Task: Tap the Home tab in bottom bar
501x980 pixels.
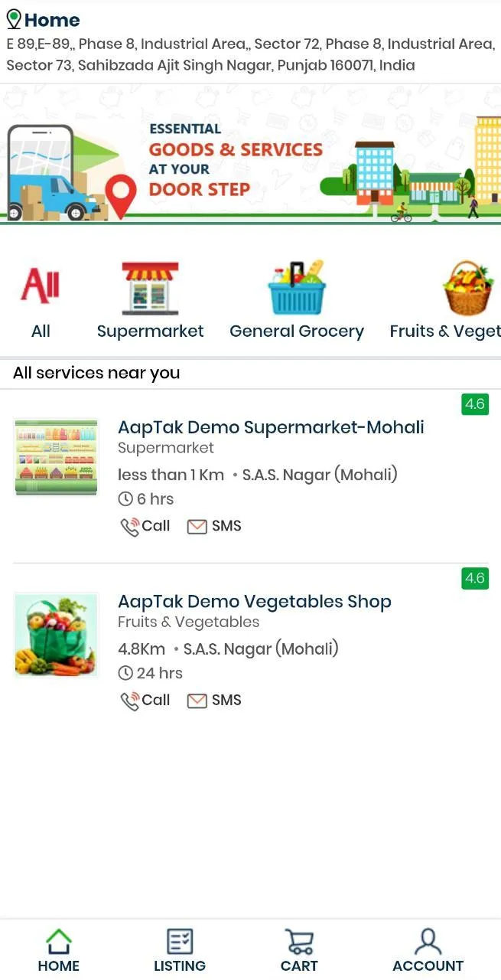Action: 59,951
